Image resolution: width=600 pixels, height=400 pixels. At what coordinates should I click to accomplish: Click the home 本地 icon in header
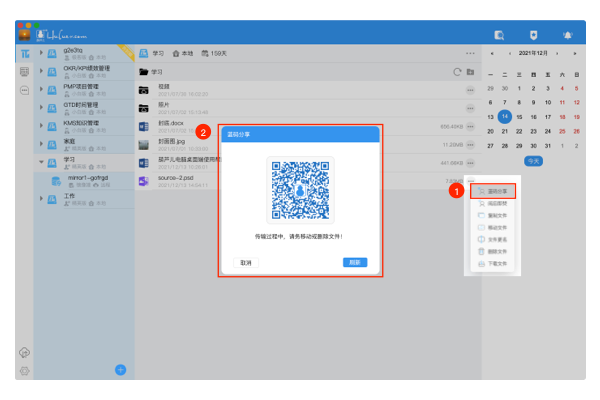coord(176,54)
